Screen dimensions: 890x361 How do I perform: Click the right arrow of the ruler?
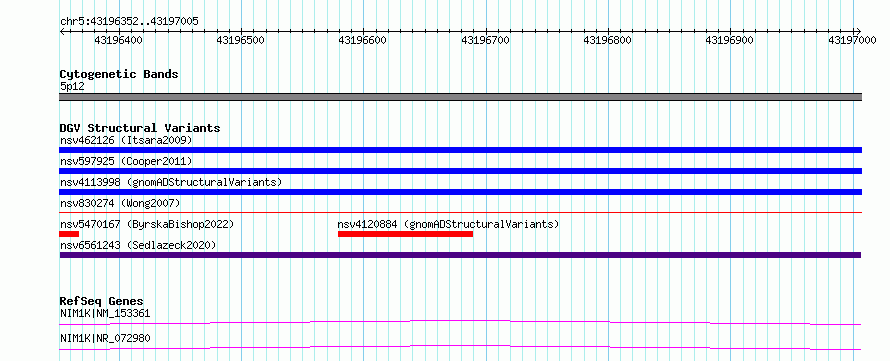point(858,31)
